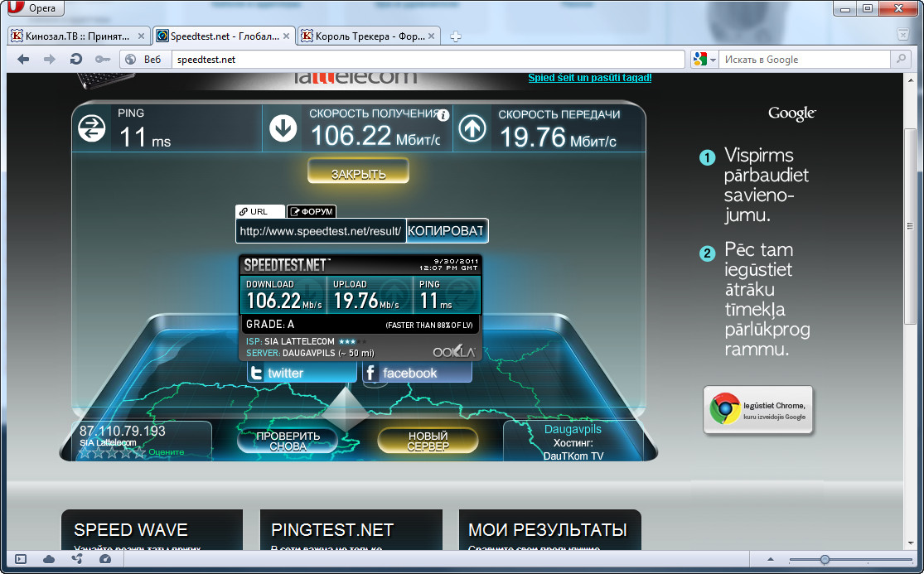
Task: Go back to the previous page
Action: (x=23, y=60)
